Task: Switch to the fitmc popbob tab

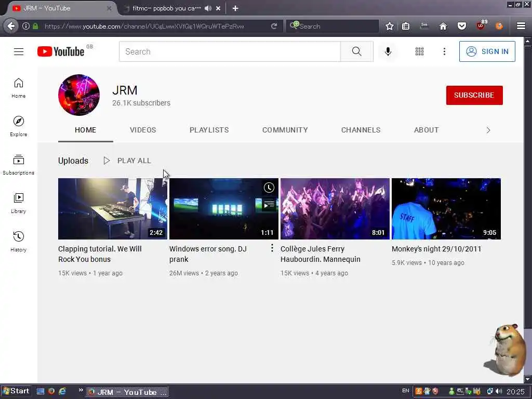Action: click(166, 8)
